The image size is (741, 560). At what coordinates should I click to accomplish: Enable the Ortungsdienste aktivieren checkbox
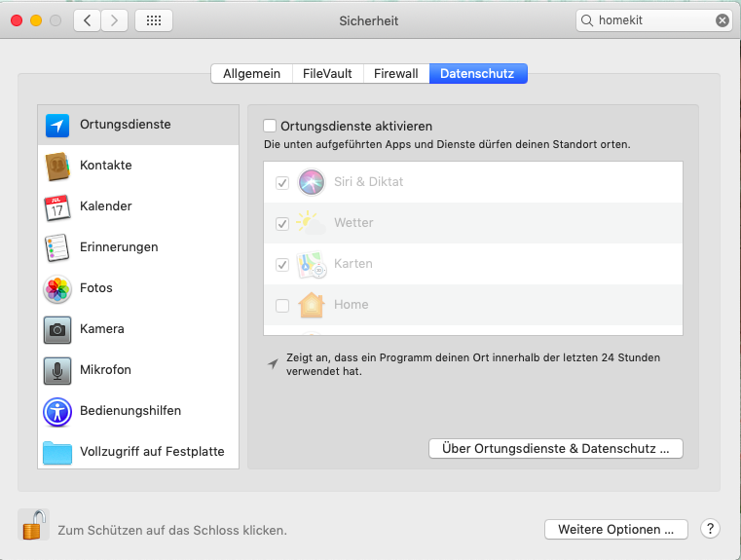coord(270,126)
